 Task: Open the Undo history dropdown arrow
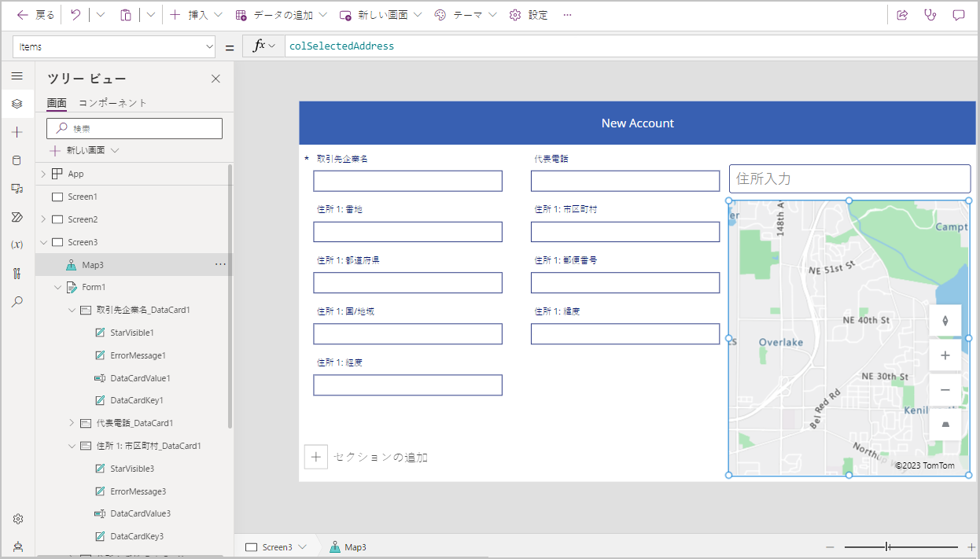click(x=100, y=15)
